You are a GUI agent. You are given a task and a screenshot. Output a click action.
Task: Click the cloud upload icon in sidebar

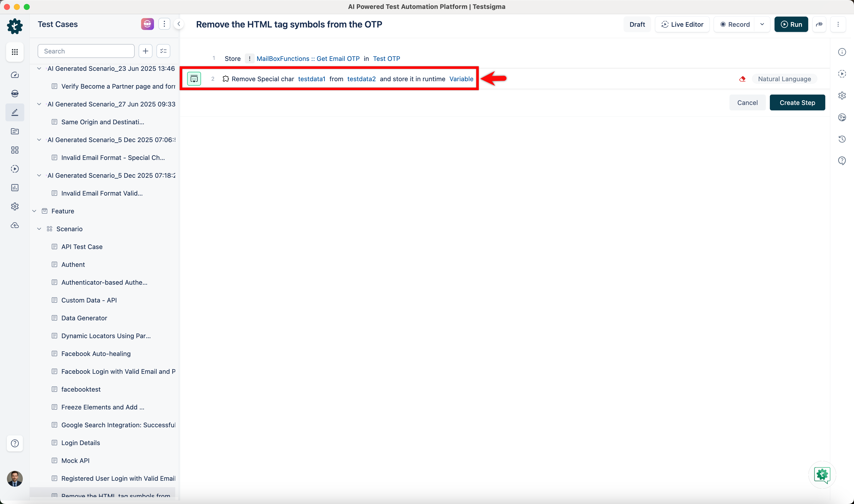15,225
